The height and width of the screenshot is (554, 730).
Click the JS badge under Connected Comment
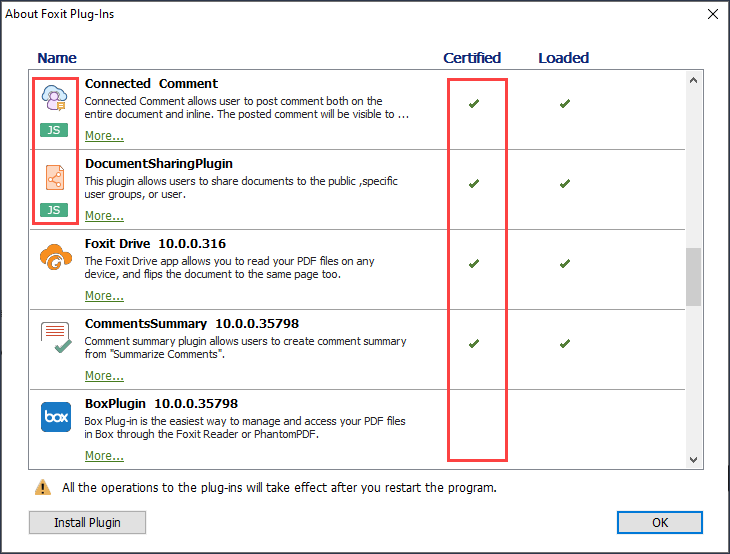(54, 130)
